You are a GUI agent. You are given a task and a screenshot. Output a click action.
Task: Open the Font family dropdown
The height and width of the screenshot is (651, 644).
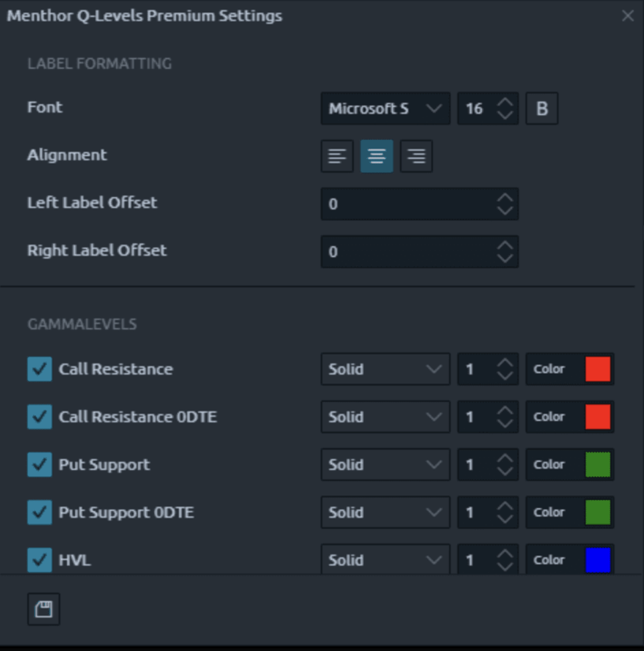(x=385, y=108)
